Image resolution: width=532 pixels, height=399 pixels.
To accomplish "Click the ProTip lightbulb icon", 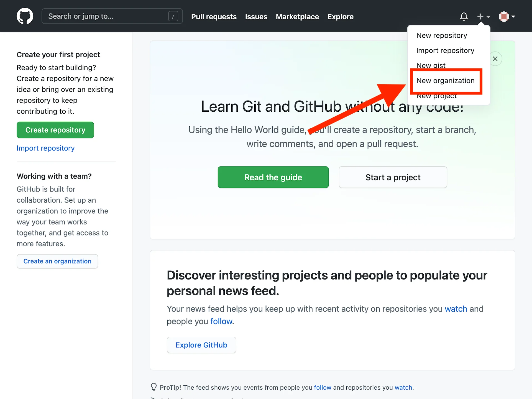I will (154, 387).
